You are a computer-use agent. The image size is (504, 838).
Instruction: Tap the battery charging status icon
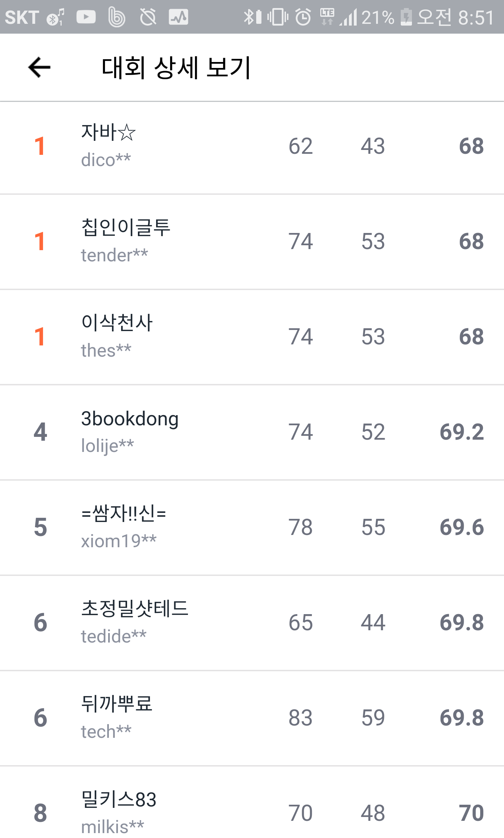click(x=406, y=17)
